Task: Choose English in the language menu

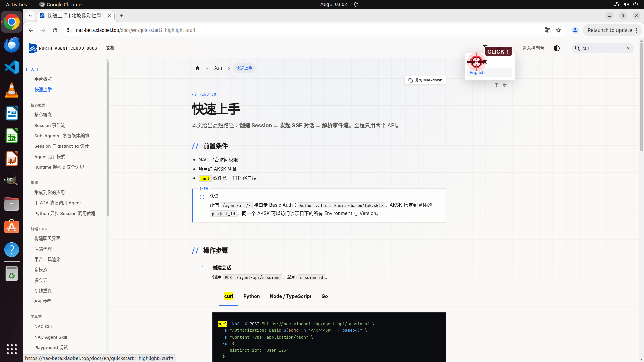Action: click(489, 73)
